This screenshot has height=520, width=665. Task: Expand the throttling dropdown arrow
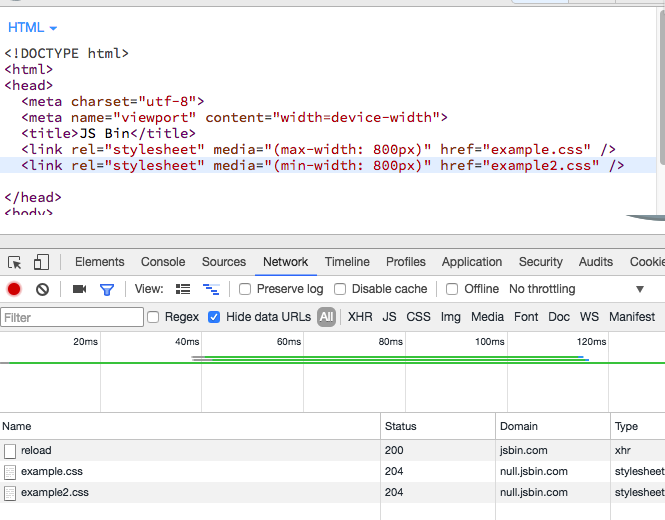[640, 289]
